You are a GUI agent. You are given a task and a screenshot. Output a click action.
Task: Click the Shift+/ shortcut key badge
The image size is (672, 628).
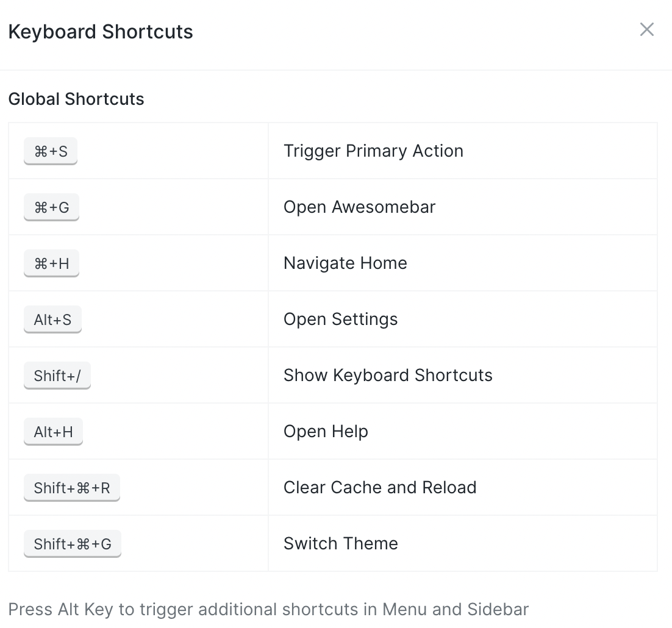pos(57,375)
